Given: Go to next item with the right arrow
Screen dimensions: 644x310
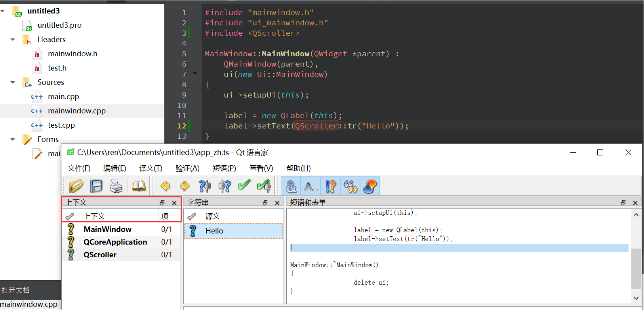Looking at the screenshot, I should pos(185,186).
